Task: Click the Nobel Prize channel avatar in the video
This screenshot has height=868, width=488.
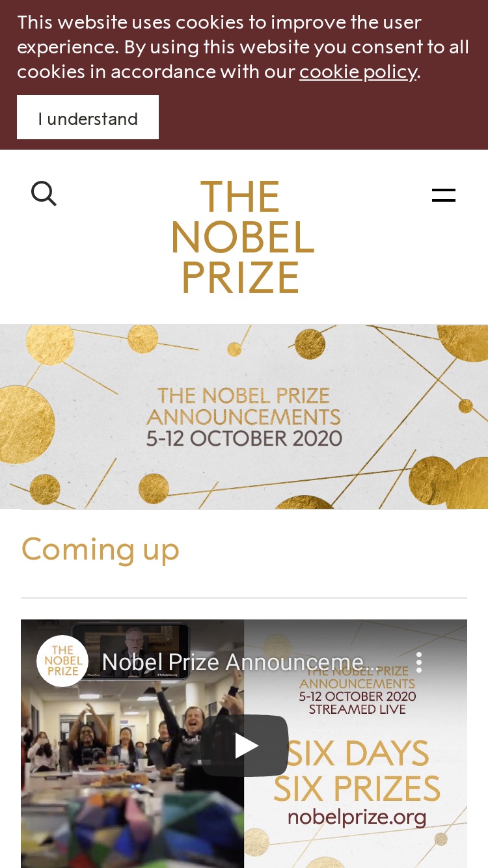Action: pyautogui.click(x=62, y=661)
